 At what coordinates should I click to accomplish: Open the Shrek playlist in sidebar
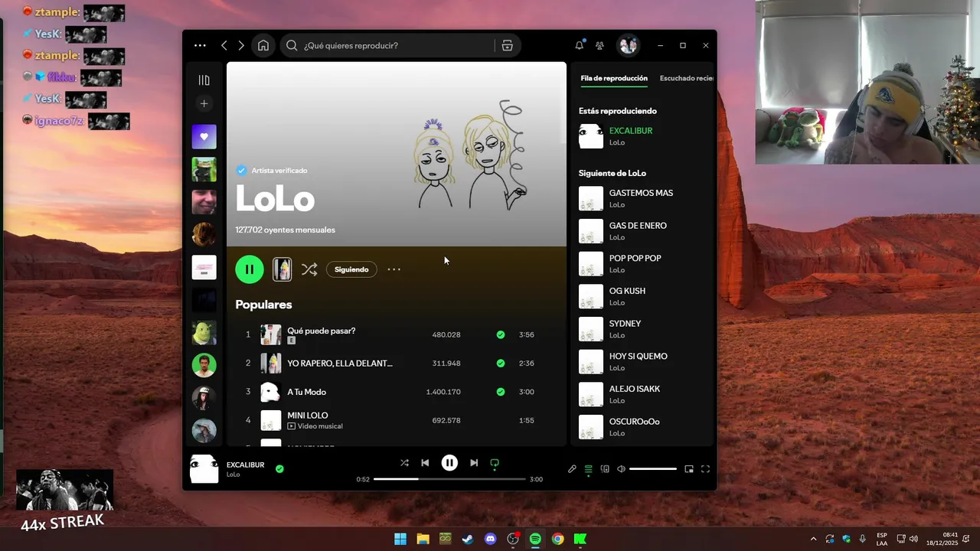click(x=204, y=333)
